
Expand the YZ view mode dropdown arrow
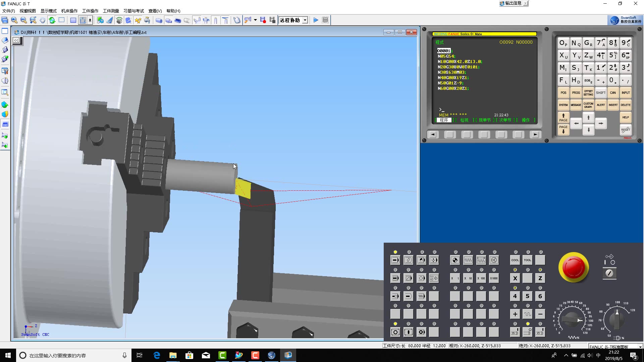(x=90, y=20)
